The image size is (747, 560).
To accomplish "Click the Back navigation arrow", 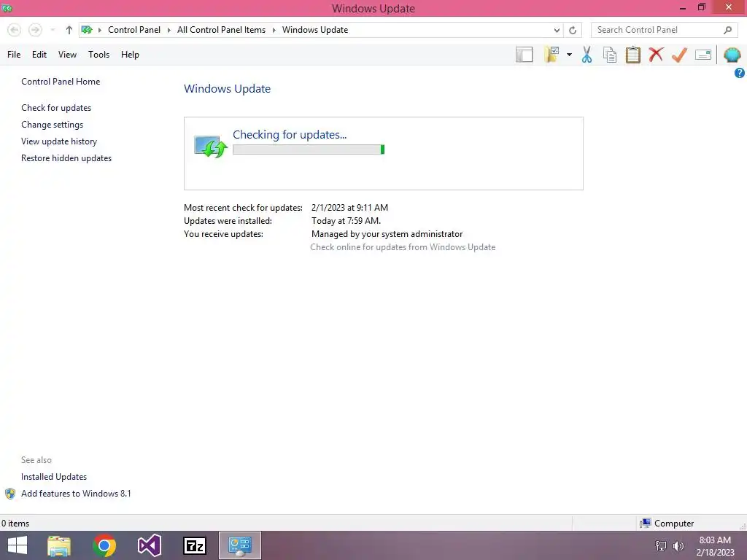I will (15, 30).
